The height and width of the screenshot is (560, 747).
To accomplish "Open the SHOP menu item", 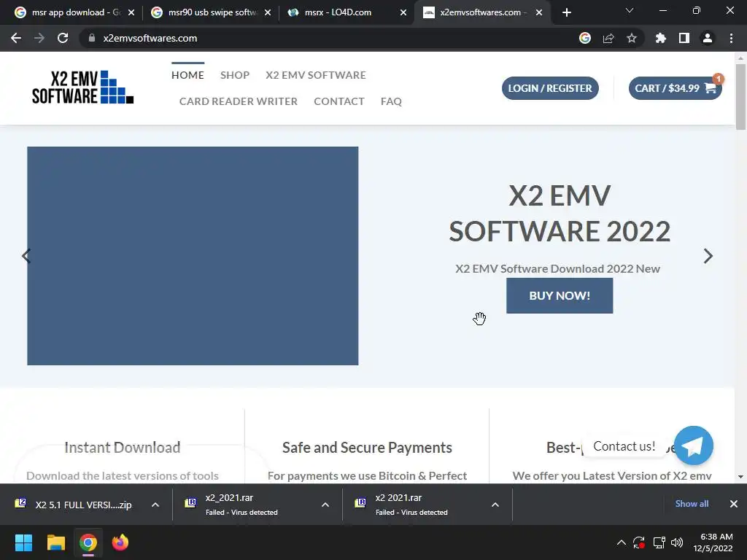I will point(235,75).
